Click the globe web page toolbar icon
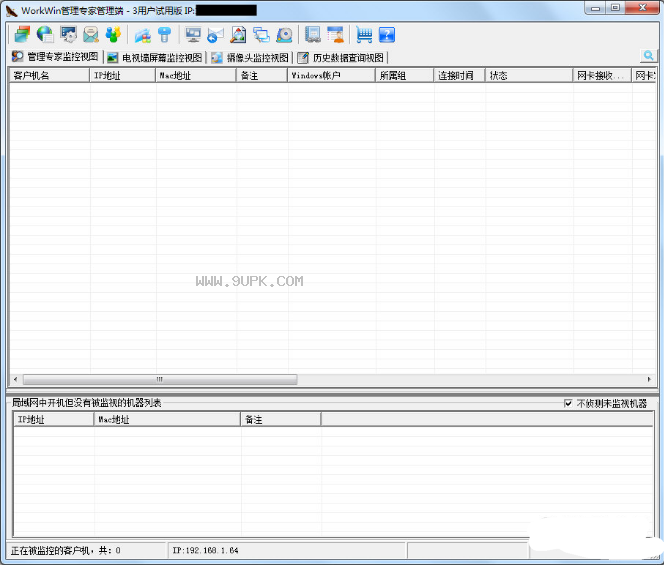 tap(45, 34)
